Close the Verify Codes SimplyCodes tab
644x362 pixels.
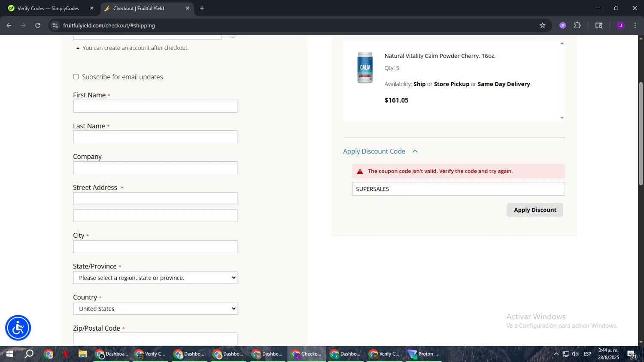coord(91,8)
